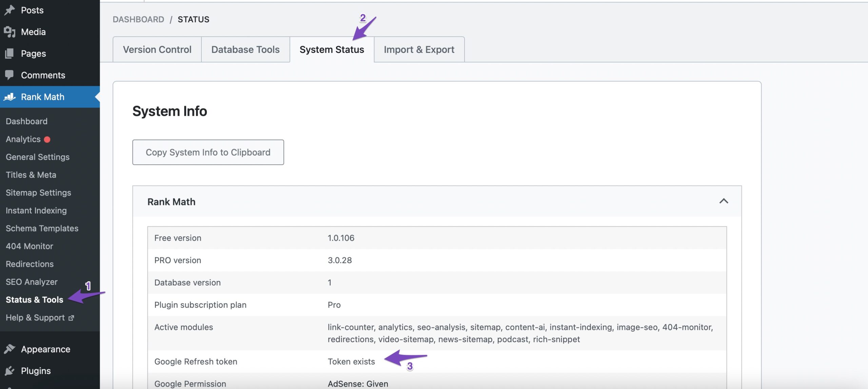Click the Pages icon in sidebar
The width and height of the screenshot is (868, 389).
(9, 54)
